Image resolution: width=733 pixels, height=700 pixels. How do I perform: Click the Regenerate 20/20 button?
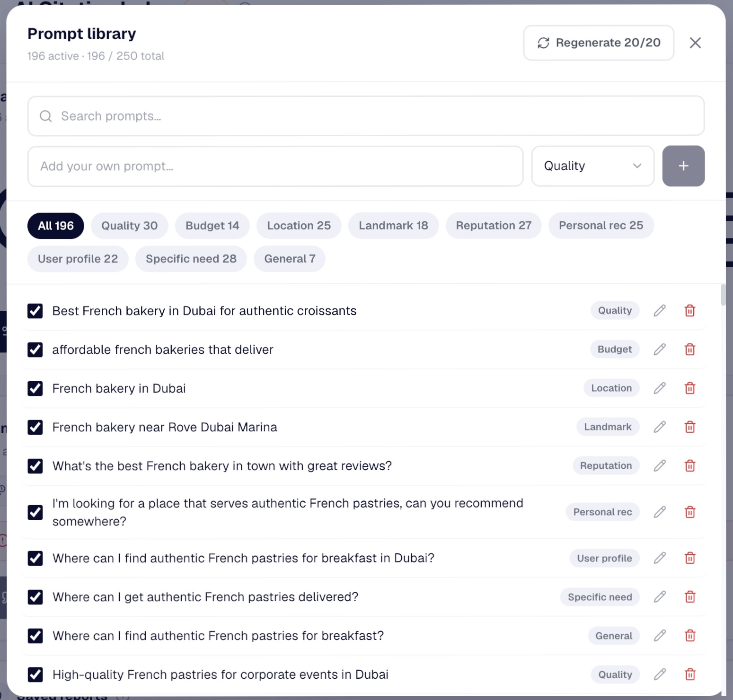pyautogui.click(x=599, y=43)
